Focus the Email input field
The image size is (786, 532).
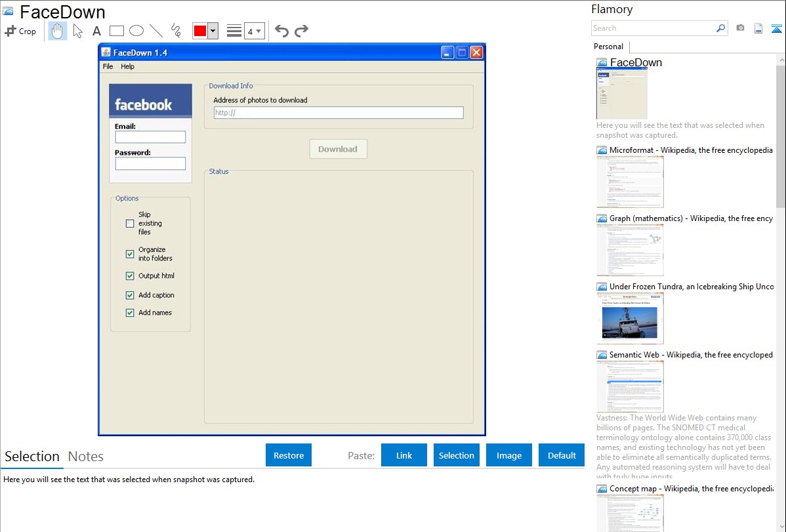tap(150, 137)
